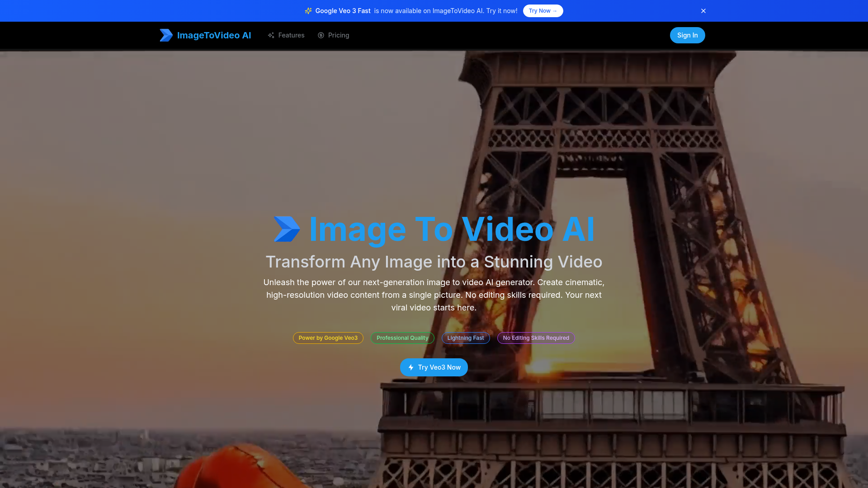Click the hero tagline Transform Any Image text
Image resolution: width=868 pixels, height=488 pixels.
pos(434,262)
